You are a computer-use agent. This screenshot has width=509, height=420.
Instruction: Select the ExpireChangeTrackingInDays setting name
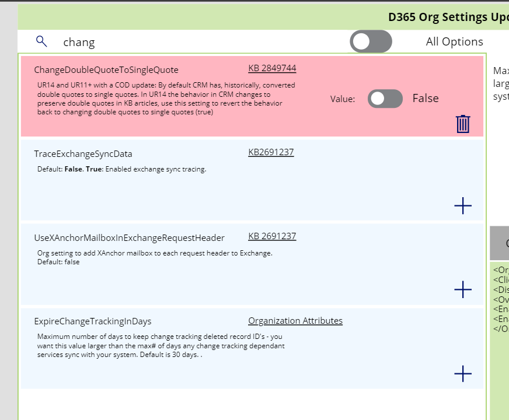92,321
